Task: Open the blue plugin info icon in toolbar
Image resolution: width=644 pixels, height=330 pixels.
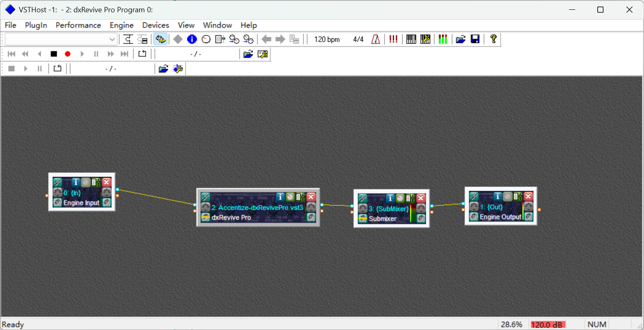Action: (x=192, y=39)
